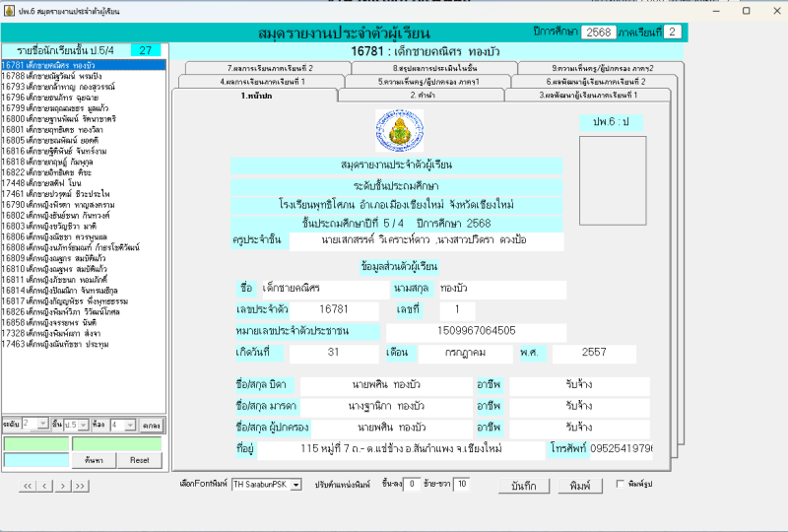Enable the พิมพ์รูป checkbox
788x532 pixels.
point(620,485)
